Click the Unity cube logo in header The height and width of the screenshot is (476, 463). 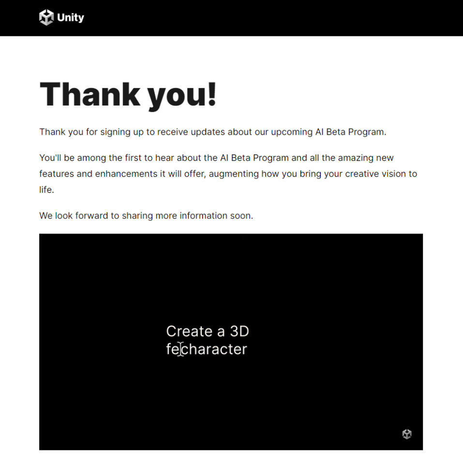[46, 18]
